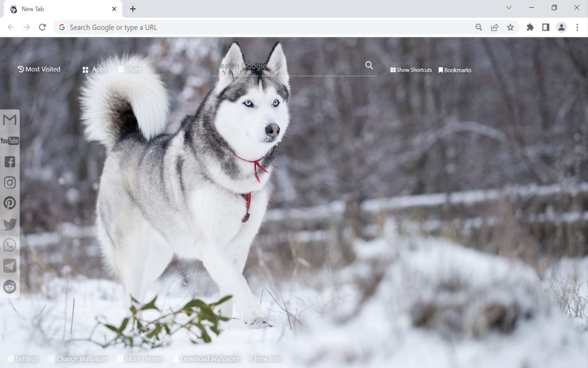Screen dimensions: 588x368
Task: Toggle Show Shortcuts
Action: pos(411,70)
